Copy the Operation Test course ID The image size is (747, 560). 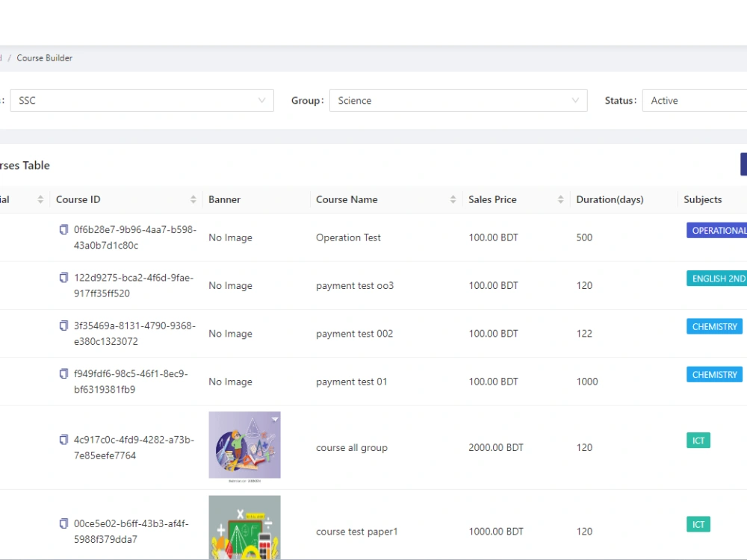[63, 229]
